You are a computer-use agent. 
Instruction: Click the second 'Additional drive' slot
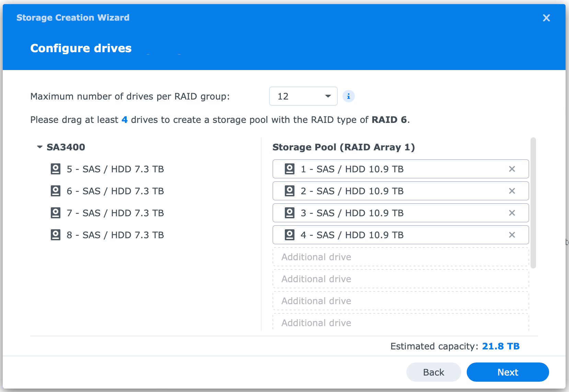[400, 279]
